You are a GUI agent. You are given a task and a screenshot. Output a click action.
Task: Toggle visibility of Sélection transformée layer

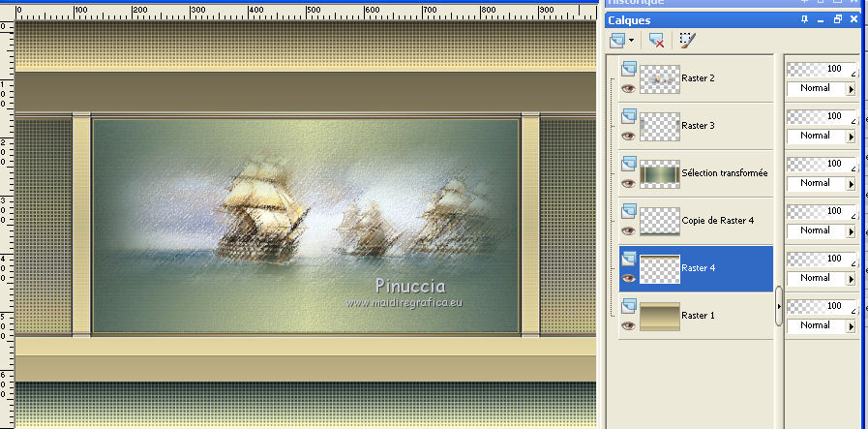click(x=628, y=183)
